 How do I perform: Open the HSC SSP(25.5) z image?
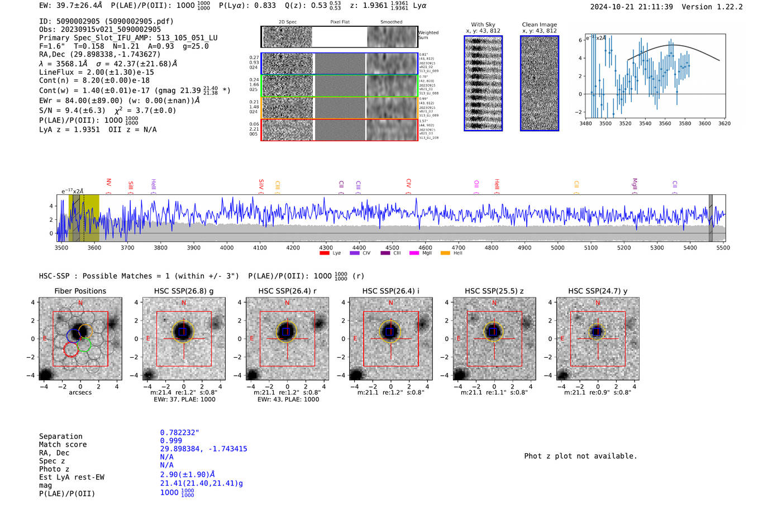pyautogui.click(x=494, y=339)
